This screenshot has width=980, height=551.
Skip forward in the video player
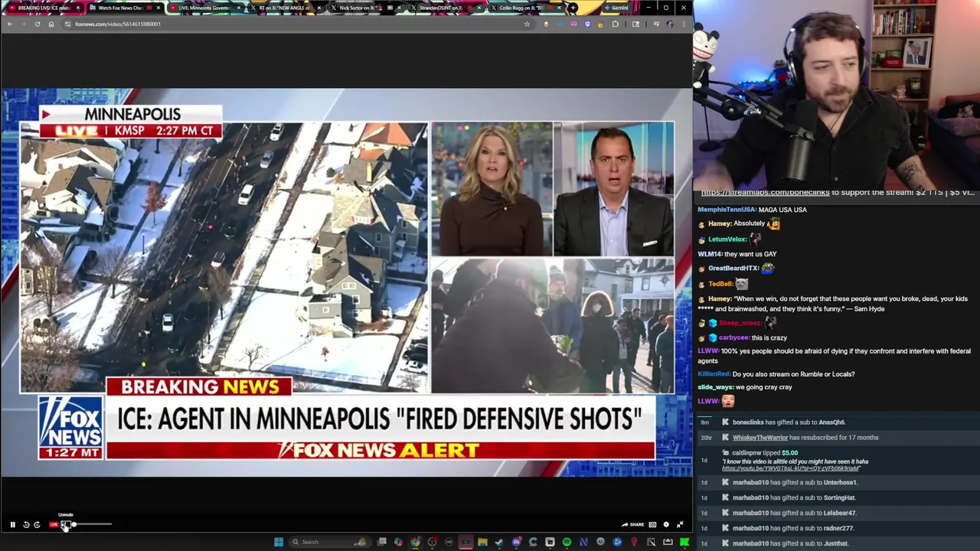coord(37,524)
